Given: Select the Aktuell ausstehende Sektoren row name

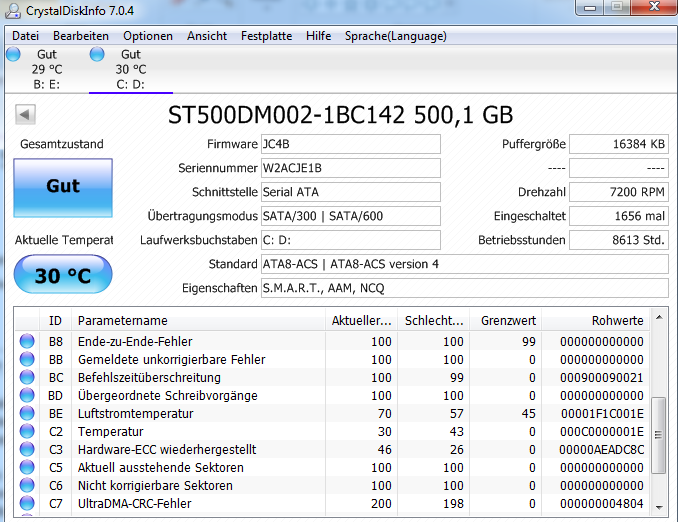Looking at the screenshot, I should tap(161, 468).
